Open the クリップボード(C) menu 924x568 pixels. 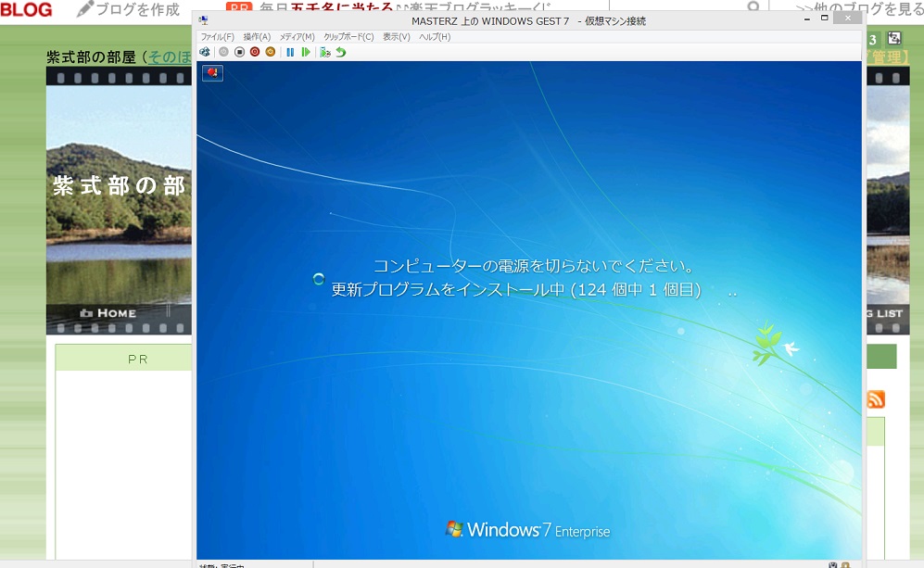coord(348,36)
